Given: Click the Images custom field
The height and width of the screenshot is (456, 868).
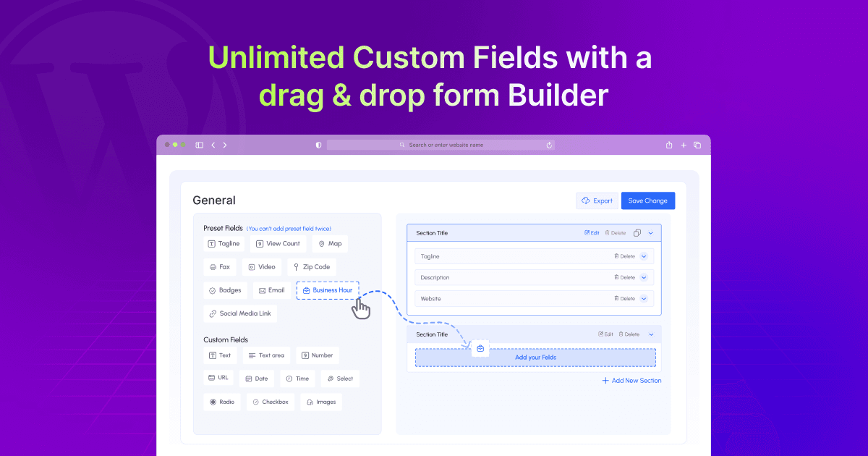Looking at the screenshot, I should click(x=321, y=402).
